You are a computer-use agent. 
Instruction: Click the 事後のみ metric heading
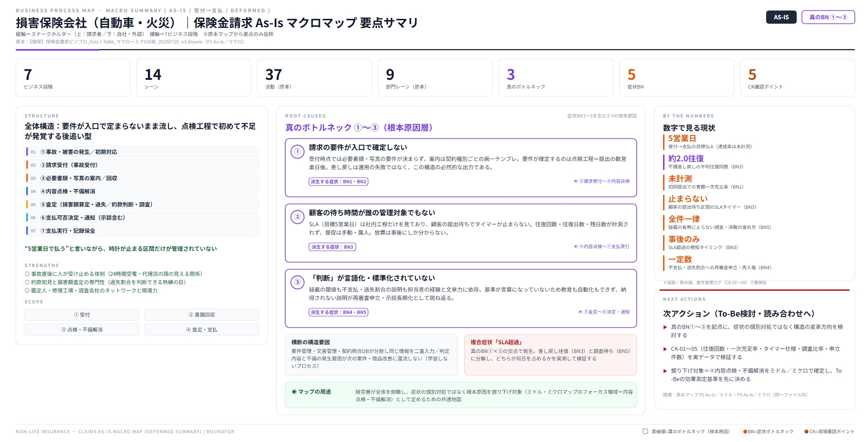click(684, 239)
